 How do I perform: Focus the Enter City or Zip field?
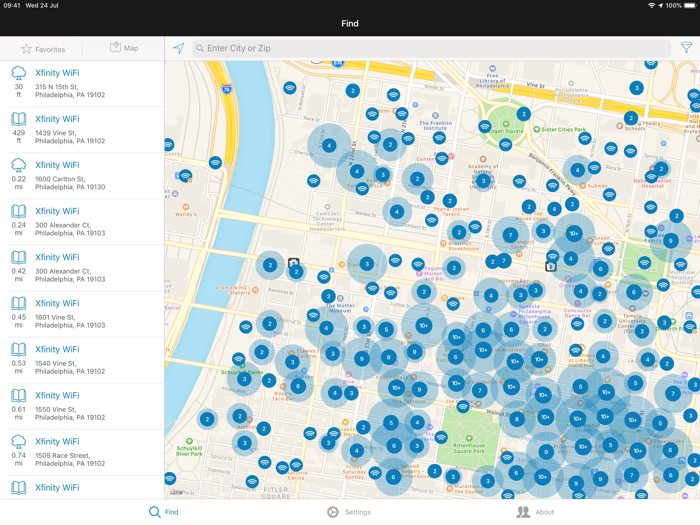point(431,48)
